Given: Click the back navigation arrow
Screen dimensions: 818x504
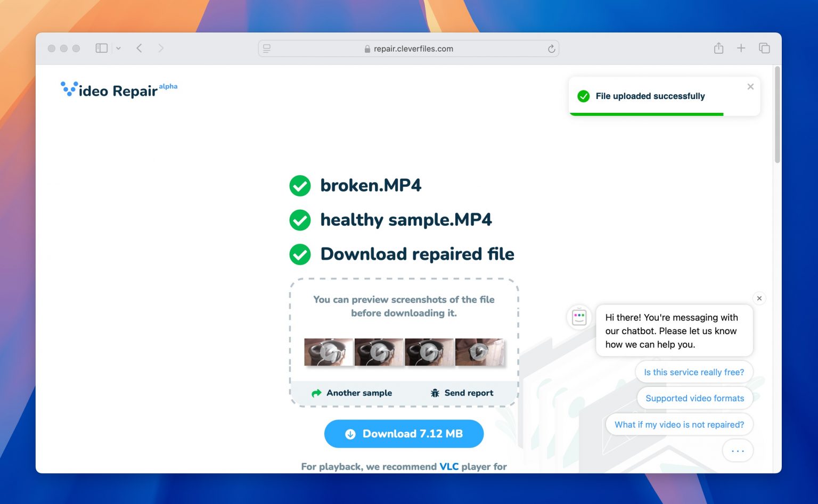Looking at the screenshot, I should 139,48.
